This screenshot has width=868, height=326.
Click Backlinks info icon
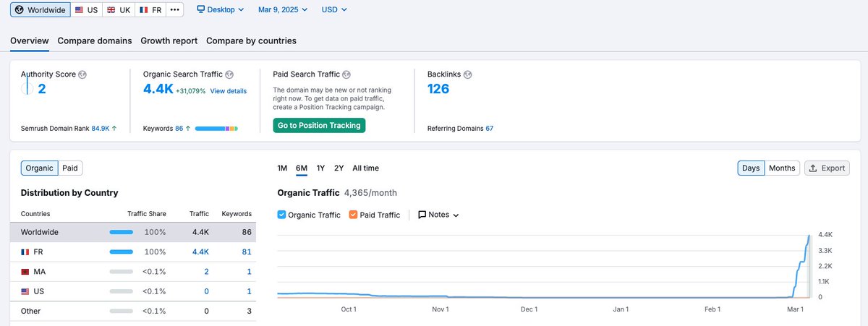pos(467,74)
